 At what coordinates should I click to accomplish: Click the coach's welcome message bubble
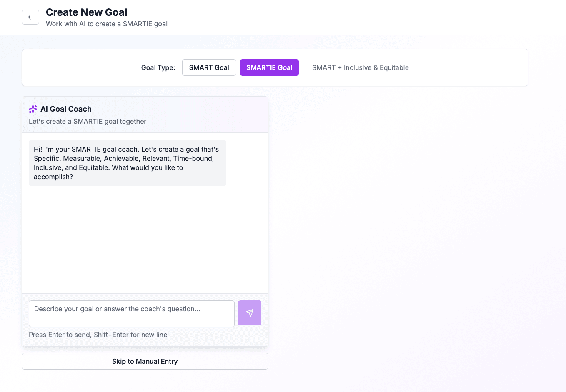127,163
